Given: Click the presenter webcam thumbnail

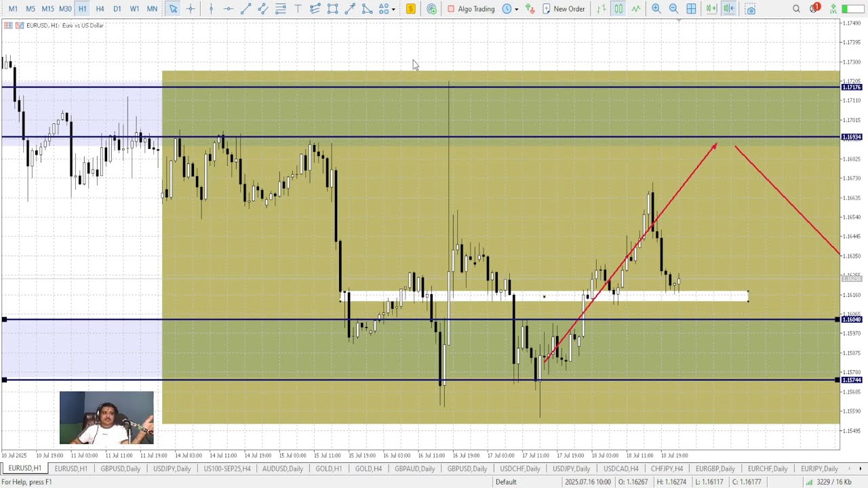Looking at the screenshot, I should (106, 418).
